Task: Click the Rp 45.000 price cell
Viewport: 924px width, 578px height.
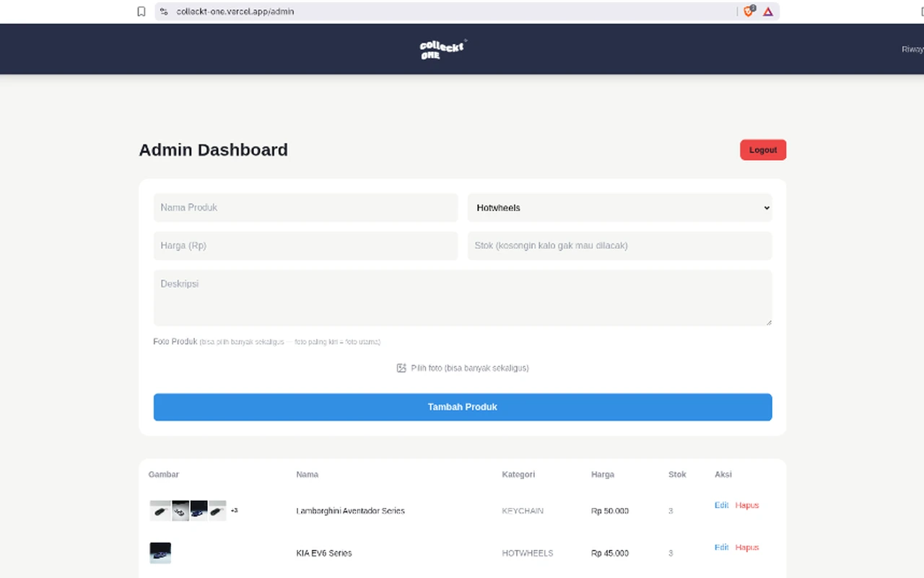Action: tap(610, 553)
